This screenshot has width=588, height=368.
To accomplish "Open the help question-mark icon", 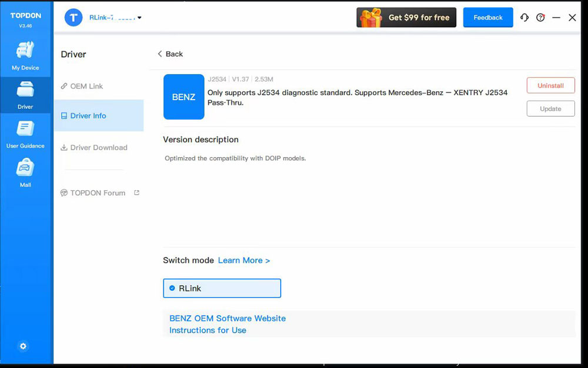I will (540, 17).
